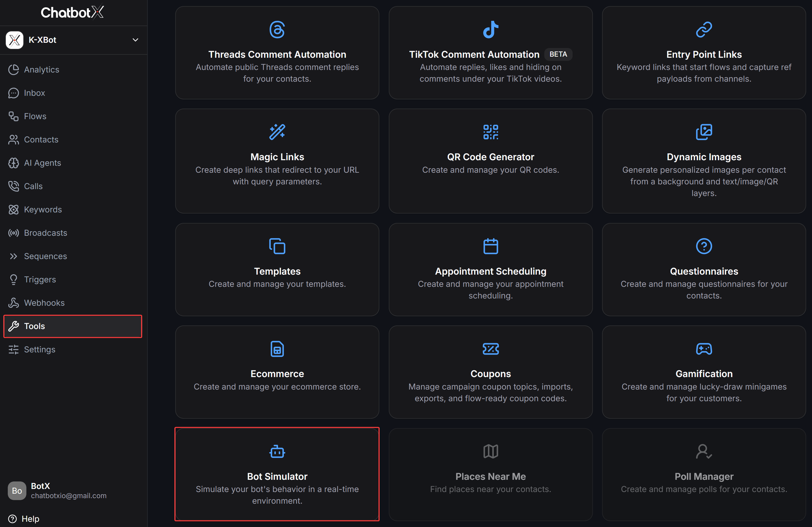Screen dimensions: 812x527
Task: Click the QR code icon
Action: (x=491, y=132)
